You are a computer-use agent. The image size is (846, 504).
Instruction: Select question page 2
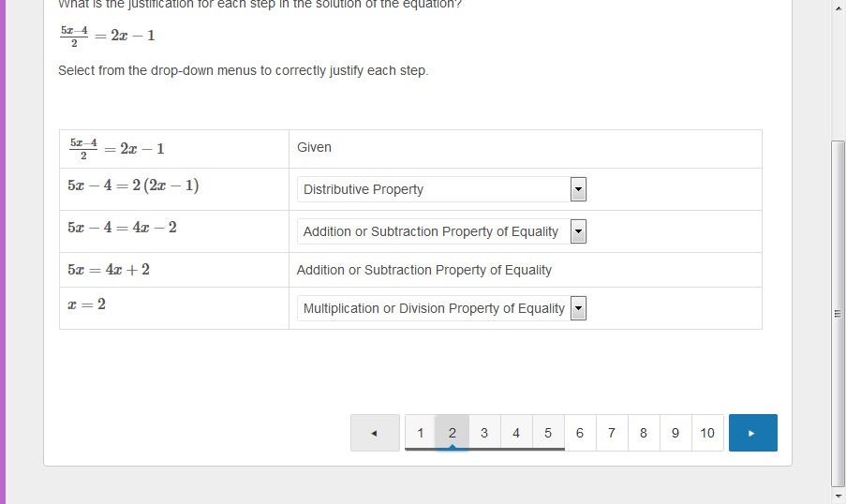point(453,433)
